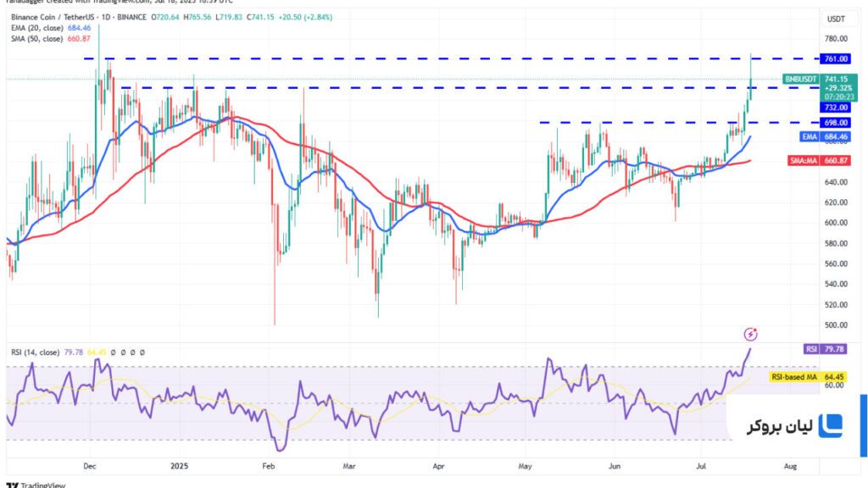Click the 60.00 level on RSI axis
Image resolution: width=868 pixels, height=488 pixels.
point(834,385)
